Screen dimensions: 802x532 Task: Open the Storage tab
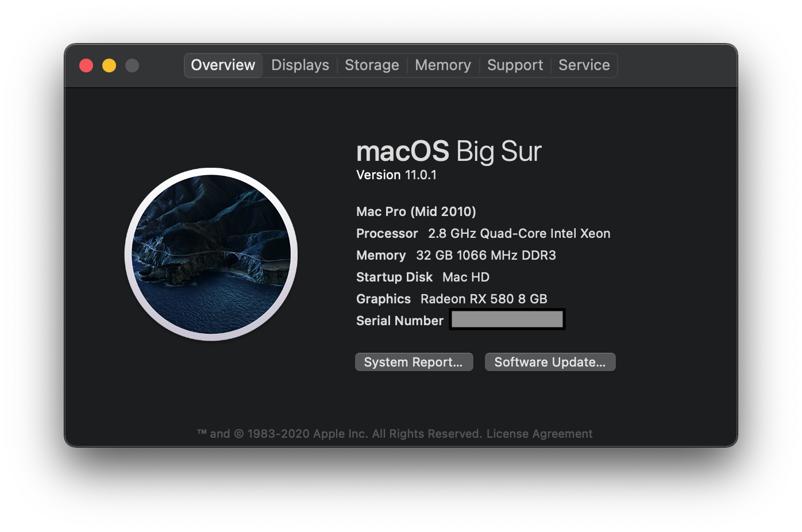pyautogui.click(x=372, y=65)
